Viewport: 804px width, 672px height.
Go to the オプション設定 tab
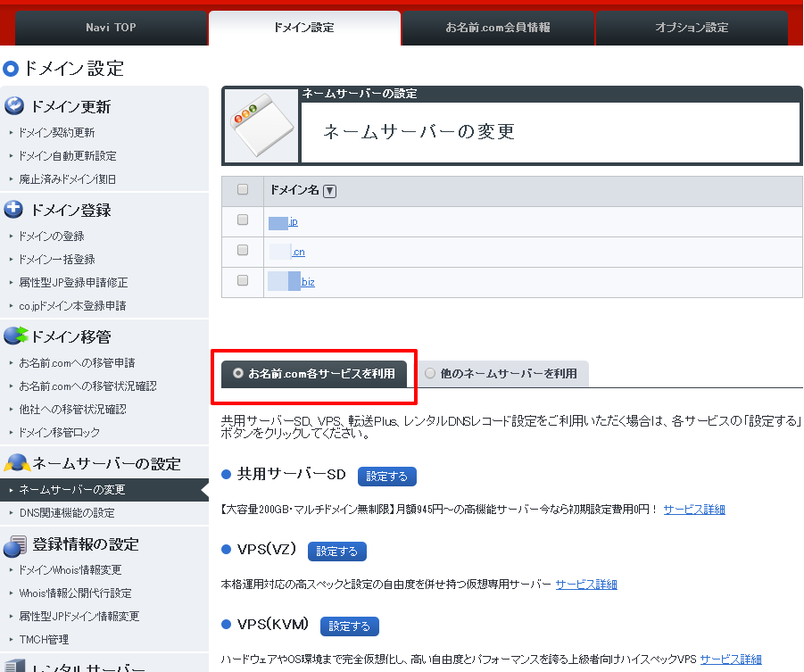(x=692, y=28)
